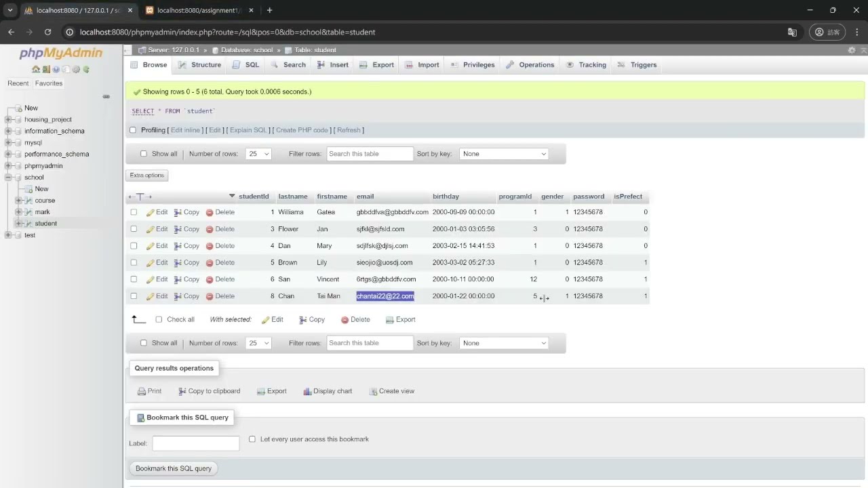868x488 pixels.
Task: Click Bookmark this SQL query button
Action: coord(174,468)
